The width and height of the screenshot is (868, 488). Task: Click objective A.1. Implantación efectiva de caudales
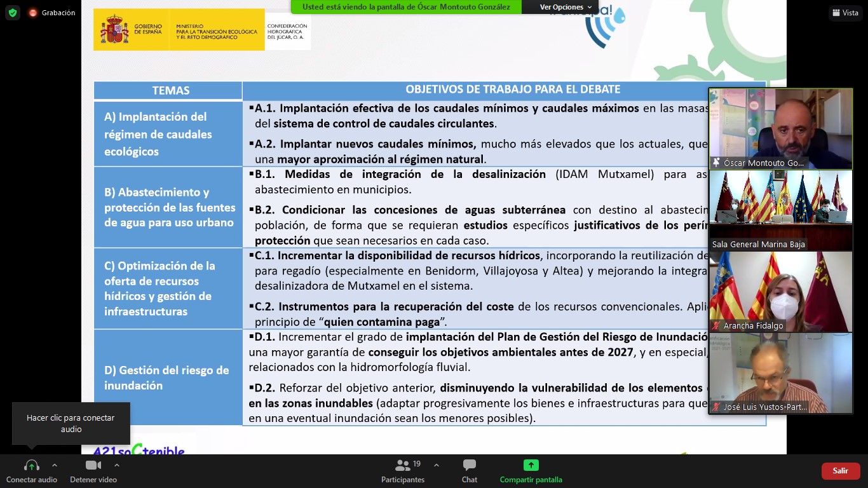(479, 116)
